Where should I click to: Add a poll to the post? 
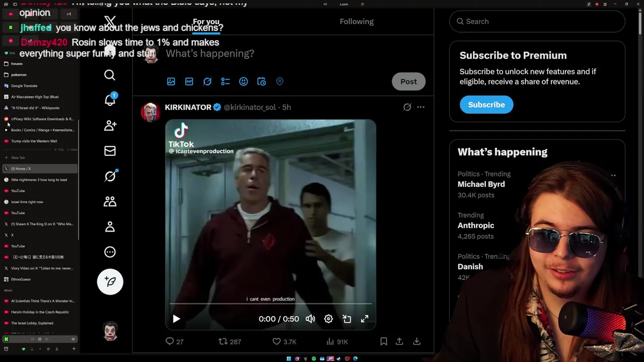225,81
